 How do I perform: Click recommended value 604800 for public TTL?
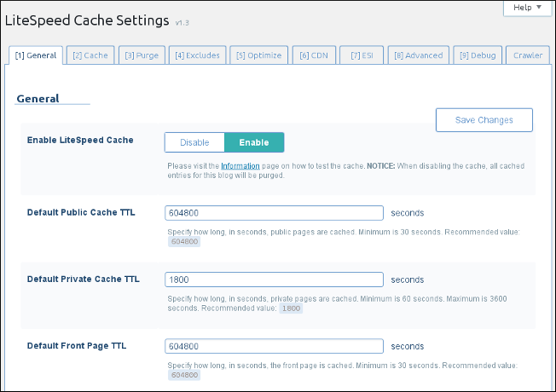[185, 241]
